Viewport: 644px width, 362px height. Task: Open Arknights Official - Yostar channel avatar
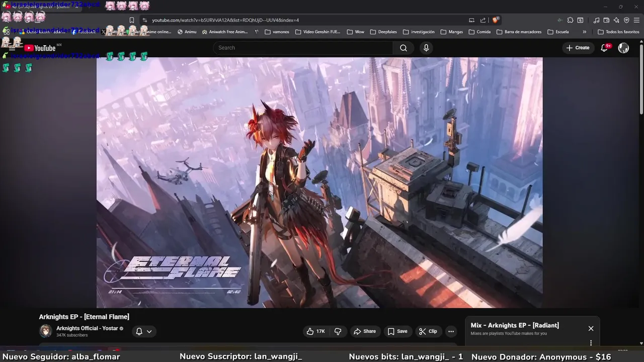click(x=46, y=331)
